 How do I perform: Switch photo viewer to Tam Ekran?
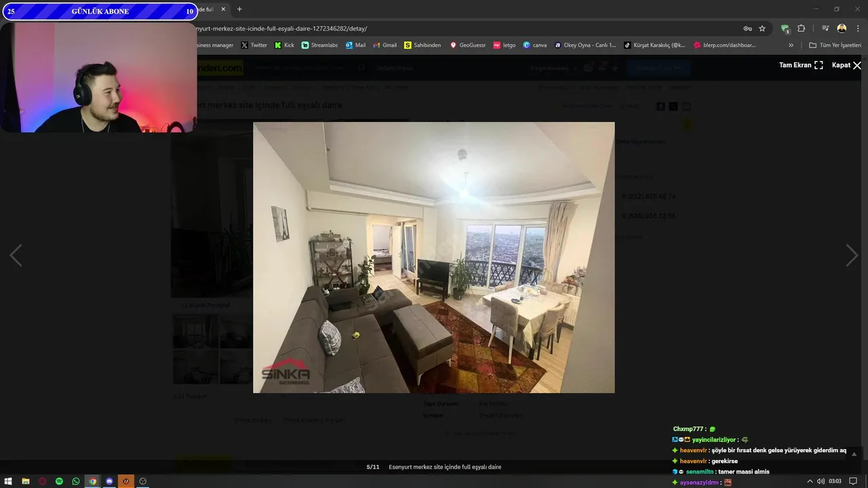[x=801, y=65]
